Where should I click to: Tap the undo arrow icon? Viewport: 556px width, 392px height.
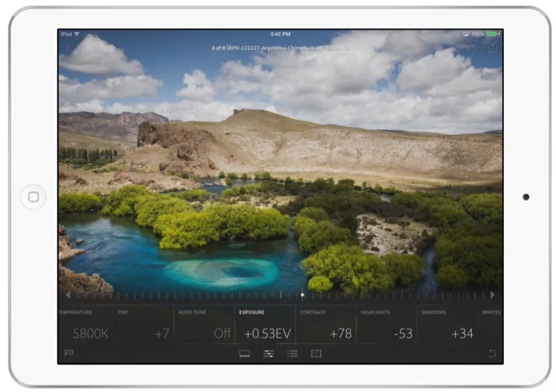pos(492,353)
